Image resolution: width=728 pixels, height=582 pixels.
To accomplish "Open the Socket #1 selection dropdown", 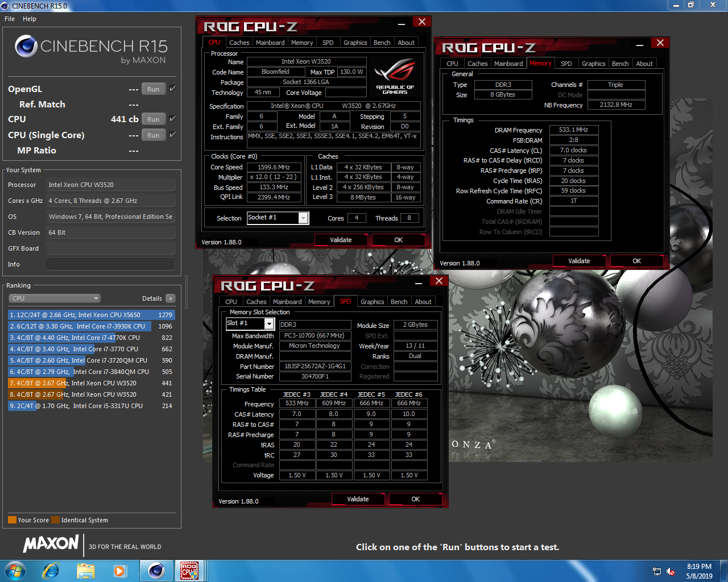I will 304,218.
